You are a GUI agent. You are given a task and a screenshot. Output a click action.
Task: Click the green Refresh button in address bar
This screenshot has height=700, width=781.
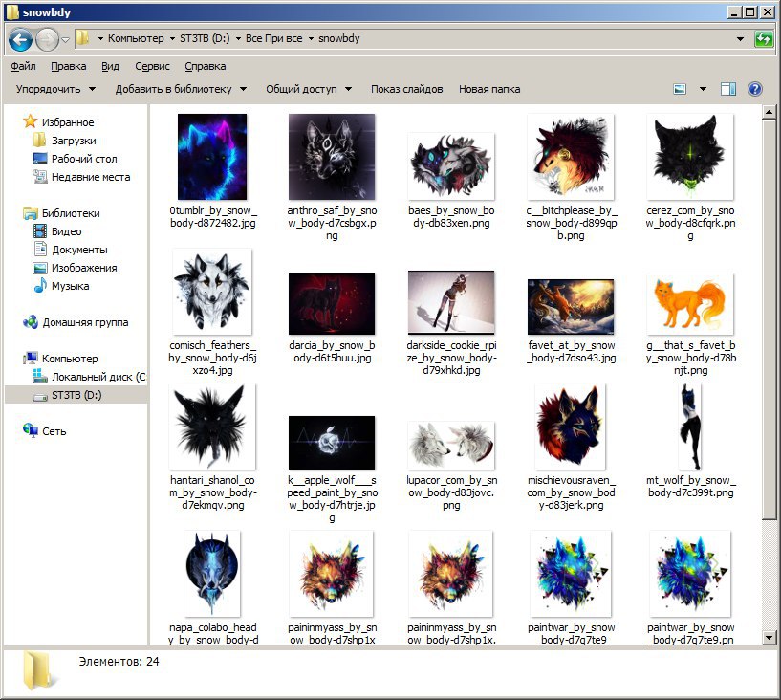[764, 39]
